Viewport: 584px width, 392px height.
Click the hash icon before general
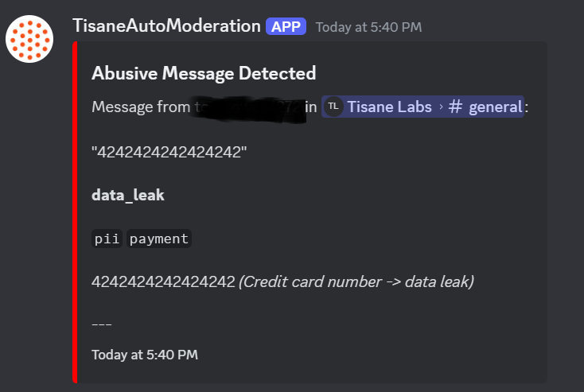455,107
